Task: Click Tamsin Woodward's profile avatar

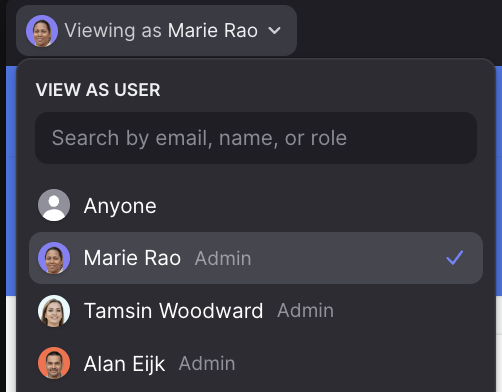Action: pyautogui.click(x=54, y=311)
